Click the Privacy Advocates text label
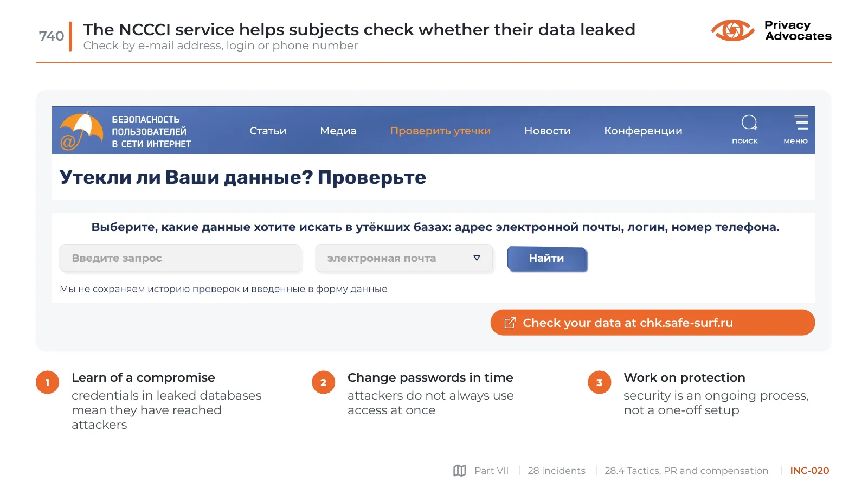This screenshot has height=488, width=868. (798, 30)
